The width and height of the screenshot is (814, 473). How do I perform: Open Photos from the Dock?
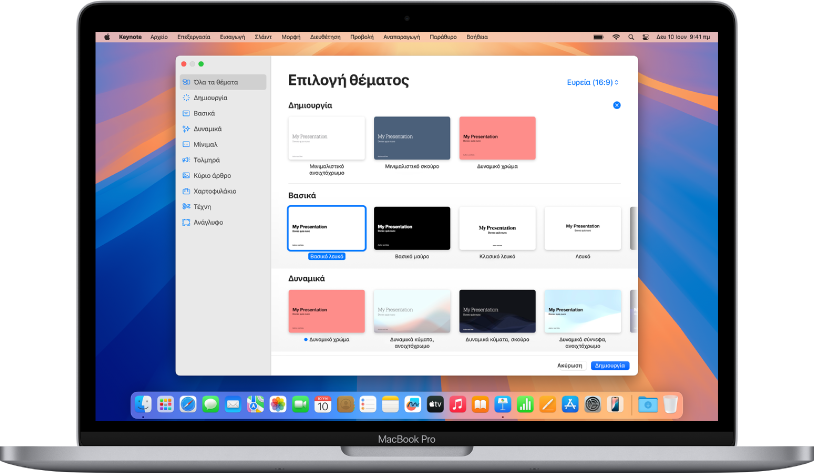[x=278, y=404]
